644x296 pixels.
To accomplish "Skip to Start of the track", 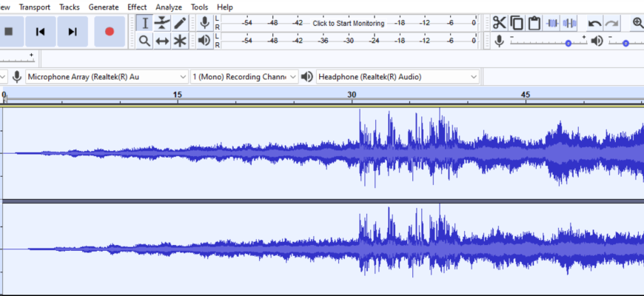I will [41, 31].
